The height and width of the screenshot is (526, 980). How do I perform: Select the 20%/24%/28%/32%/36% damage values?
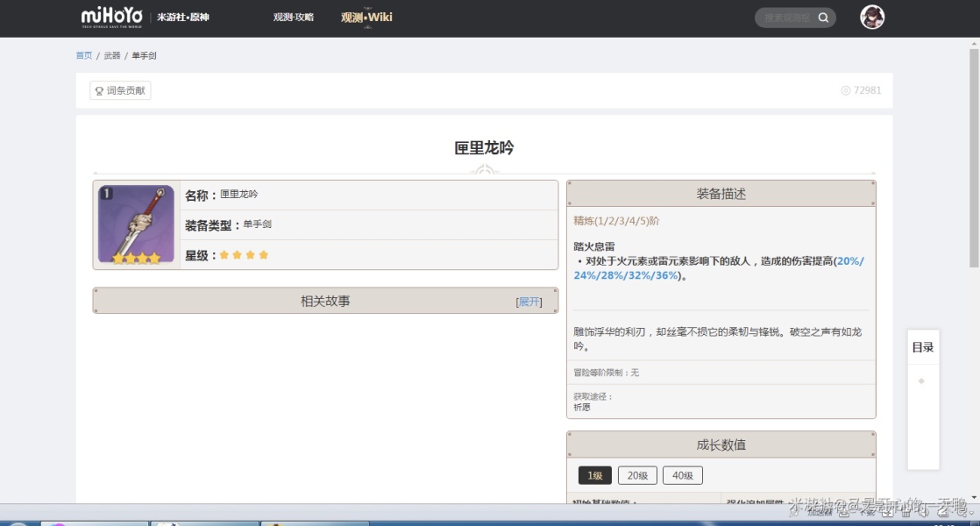[719, 268]
